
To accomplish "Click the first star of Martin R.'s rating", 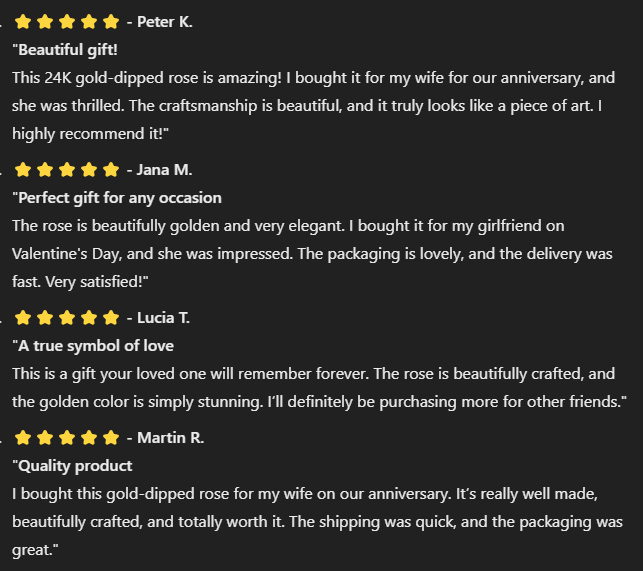I will click(23, 438).
